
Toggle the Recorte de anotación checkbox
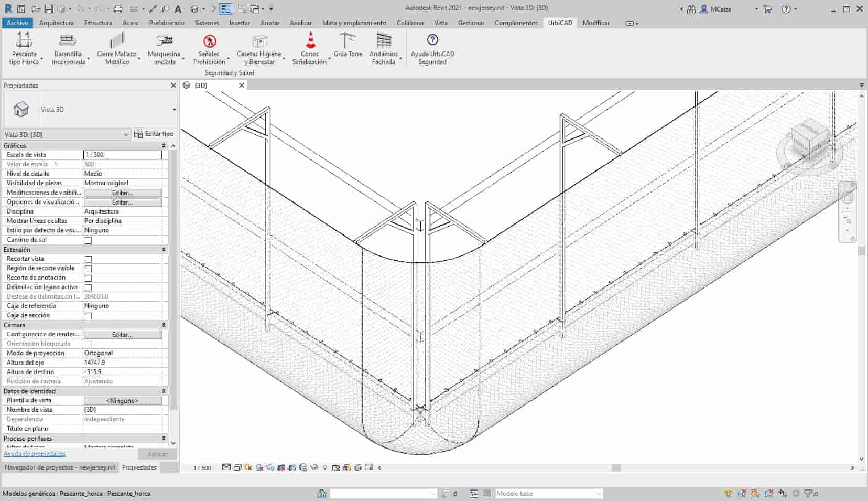[x=88, y=278]
